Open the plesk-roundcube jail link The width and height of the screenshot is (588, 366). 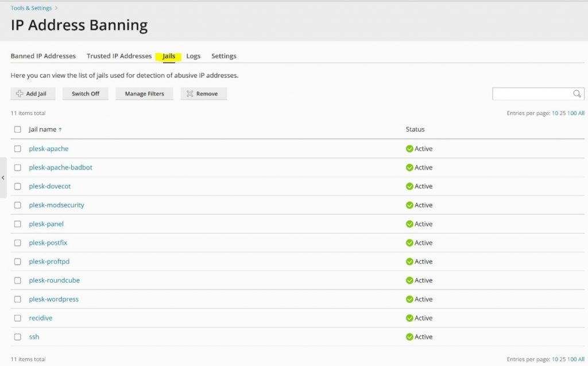coord(55,280)
